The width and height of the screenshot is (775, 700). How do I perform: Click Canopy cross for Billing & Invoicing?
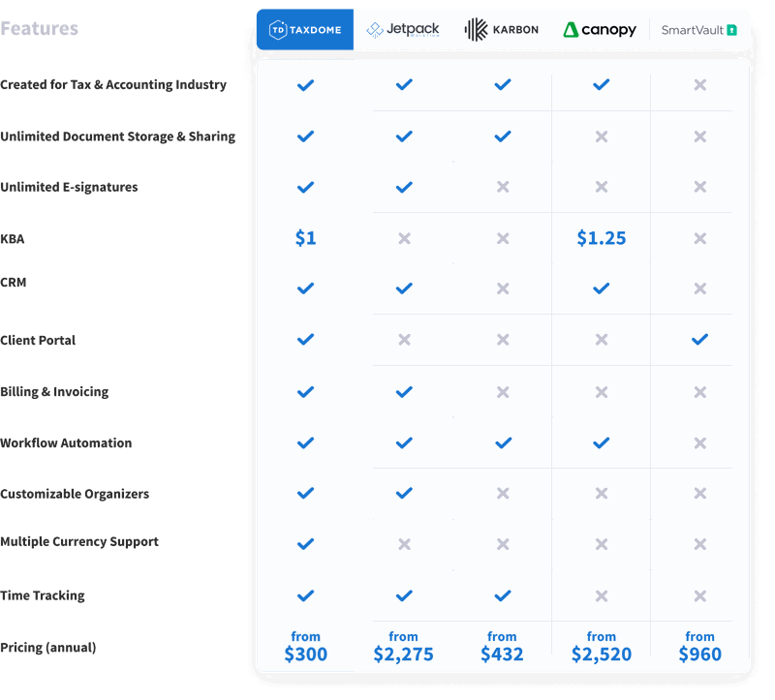602,392
